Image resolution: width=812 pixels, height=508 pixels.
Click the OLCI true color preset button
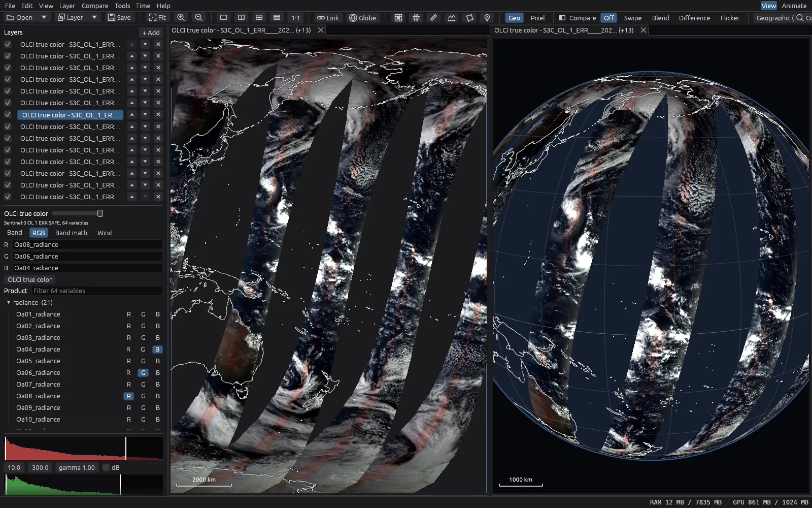29,279
